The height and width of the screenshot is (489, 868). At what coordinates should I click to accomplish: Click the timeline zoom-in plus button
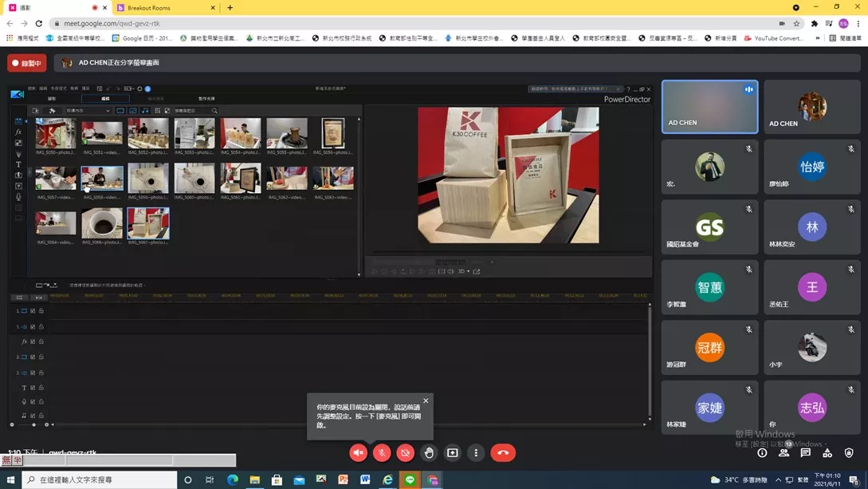pos(46,424)
